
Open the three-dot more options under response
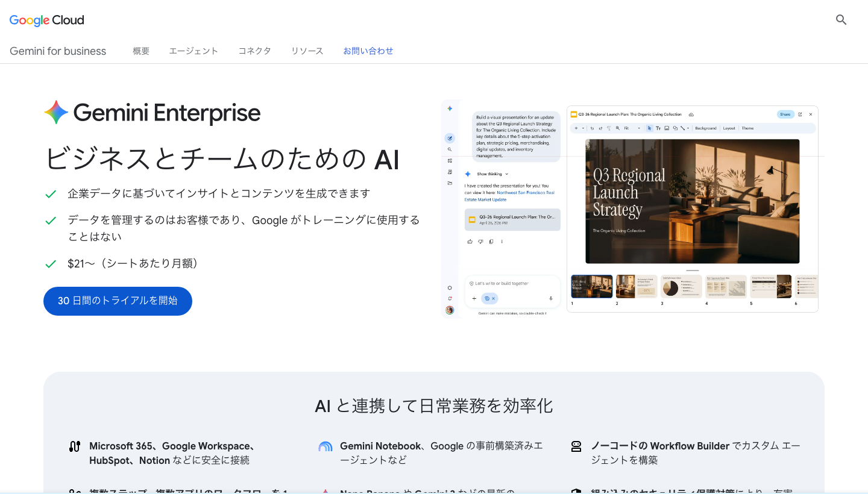[x=502, y=242]
